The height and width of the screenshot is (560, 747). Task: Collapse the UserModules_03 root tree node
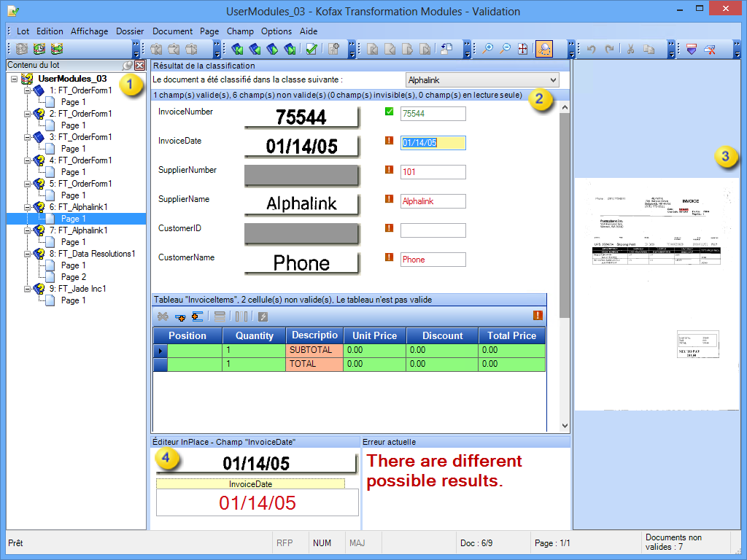(x=15, y=78)
